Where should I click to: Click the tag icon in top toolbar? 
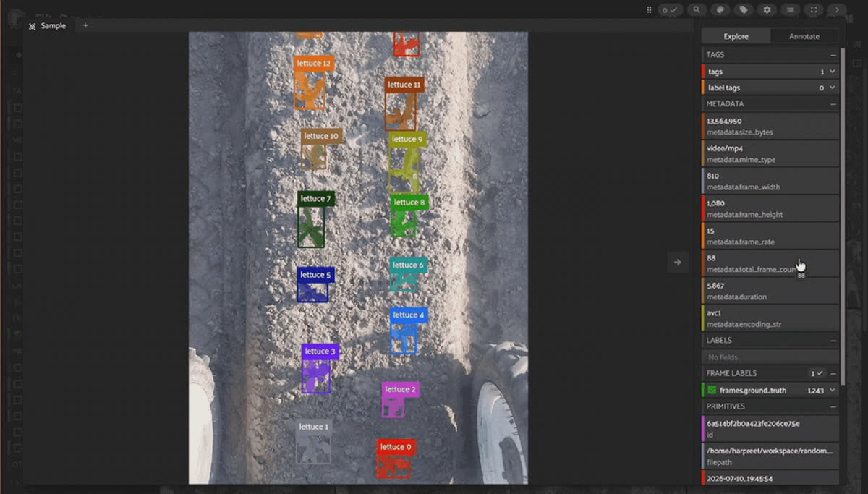pos(743,10)
